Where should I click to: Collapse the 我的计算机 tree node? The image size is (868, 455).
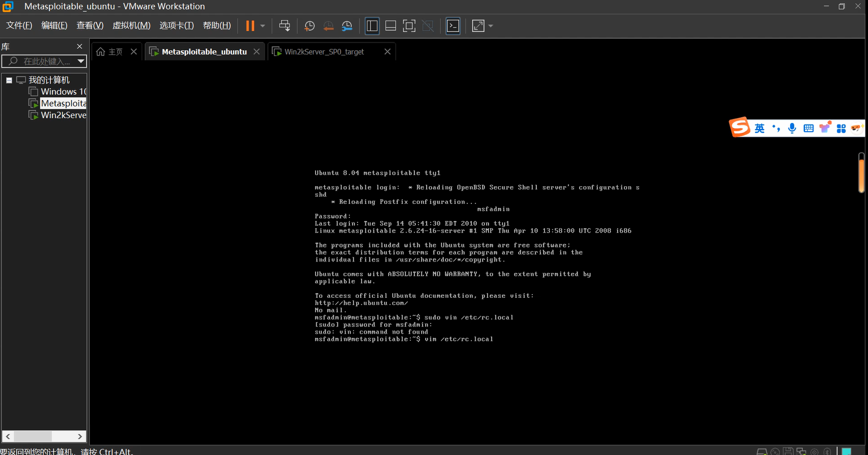pos(9,80)
